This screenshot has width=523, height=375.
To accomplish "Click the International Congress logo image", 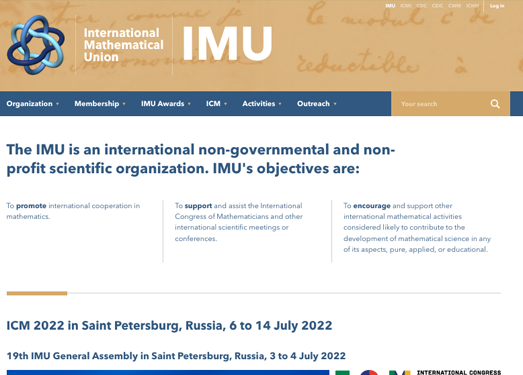I will pyautogui.click(x=418, y=372).
